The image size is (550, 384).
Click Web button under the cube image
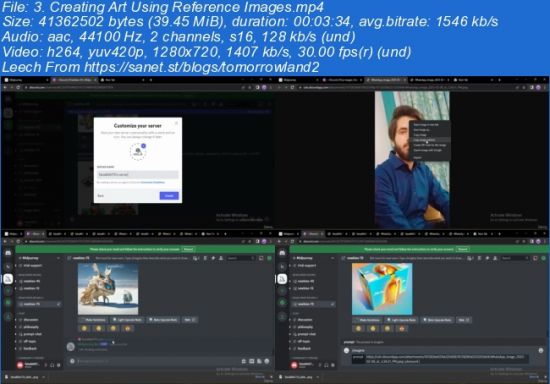click(x=464, y=320)
